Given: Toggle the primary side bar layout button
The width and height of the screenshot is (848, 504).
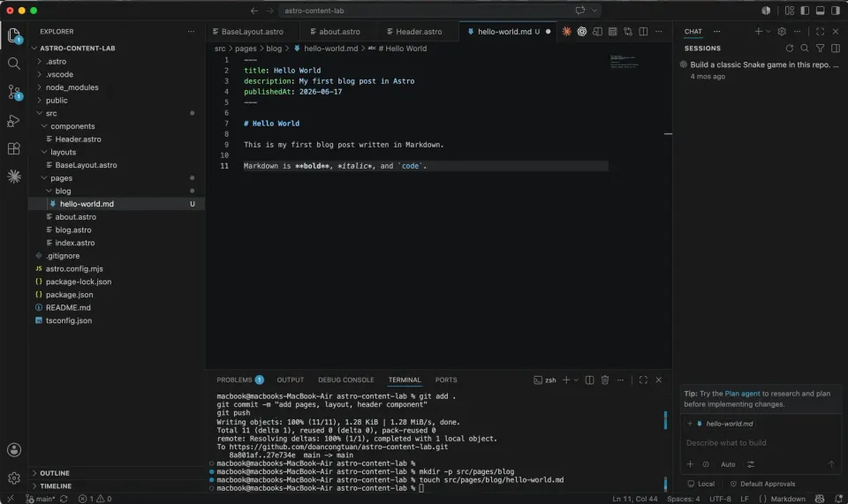Looking at the screenshot, I should coord(805,11).
